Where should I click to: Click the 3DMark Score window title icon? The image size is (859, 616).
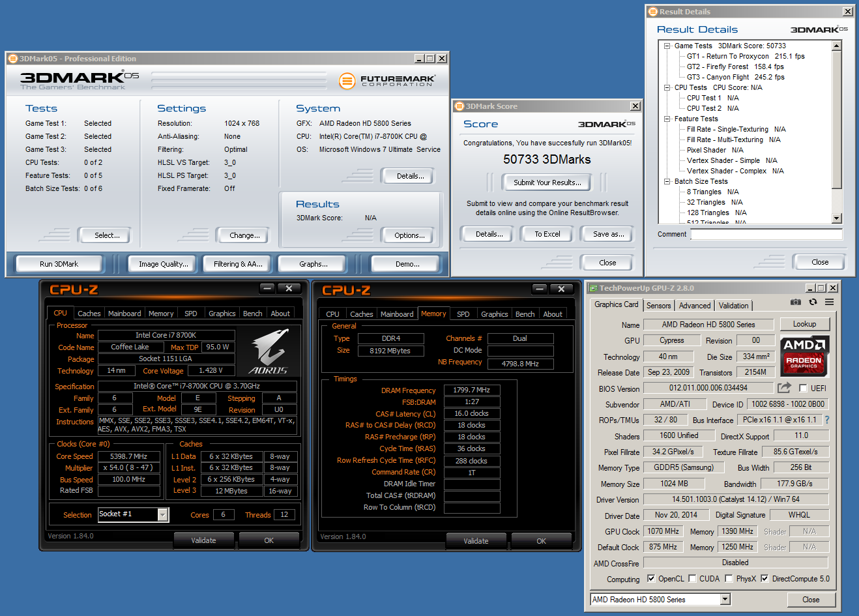pos(459,106)
